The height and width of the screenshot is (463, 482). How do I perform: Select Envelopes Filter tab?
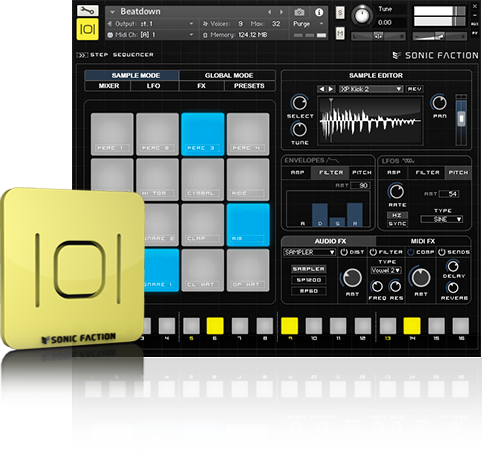click(331, 173)
